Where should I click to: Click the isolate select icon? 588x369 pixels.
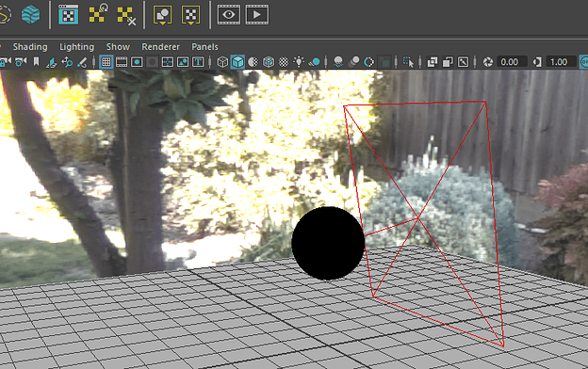(408, 62)
